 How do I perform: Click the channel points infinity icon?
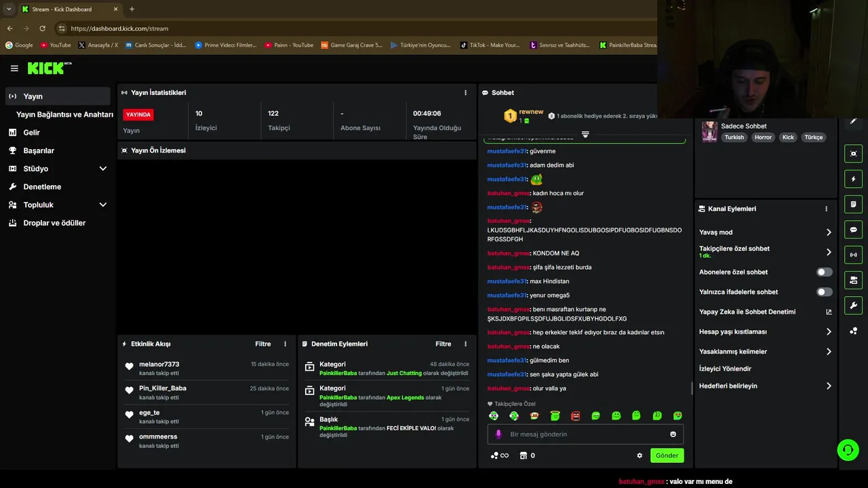tap(500, 455)
